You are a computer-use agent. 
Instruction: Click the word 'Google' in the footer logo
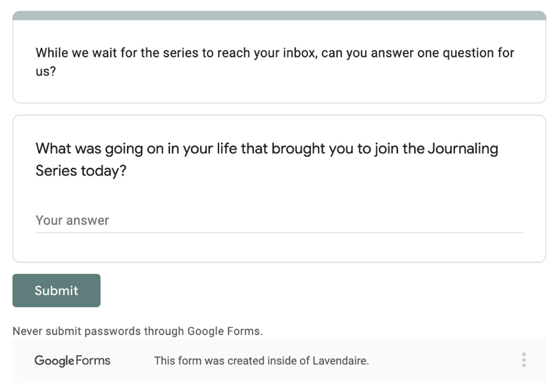(x=54, y=361)
